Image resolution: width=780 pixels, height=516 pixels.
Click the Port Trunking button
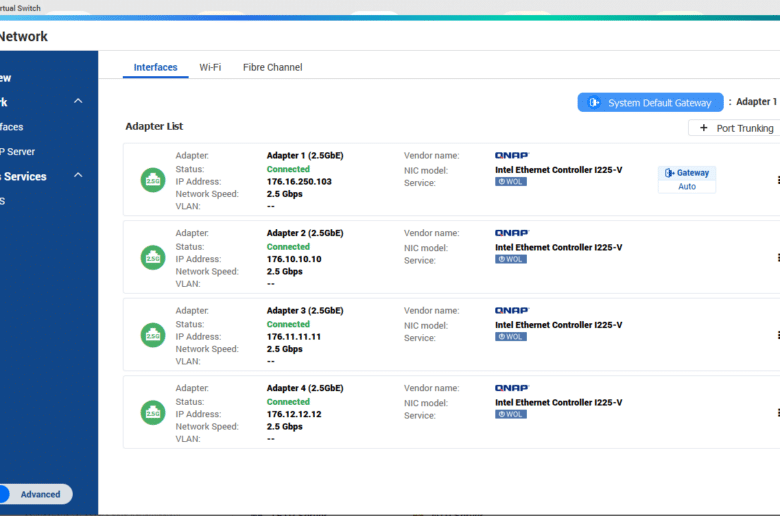point(734,128)
